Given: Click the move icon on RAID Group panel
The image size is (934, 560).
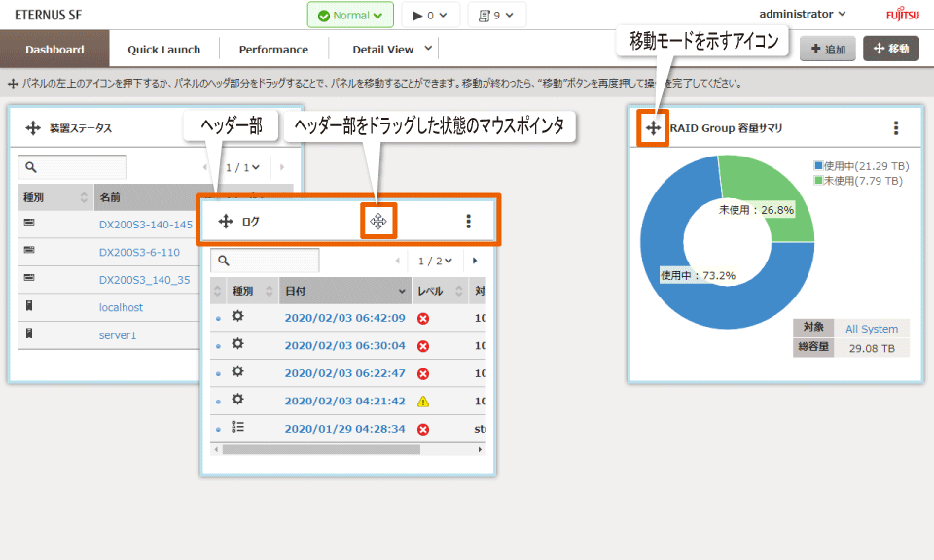Looking at the screenshot, I should pos(653,128).
